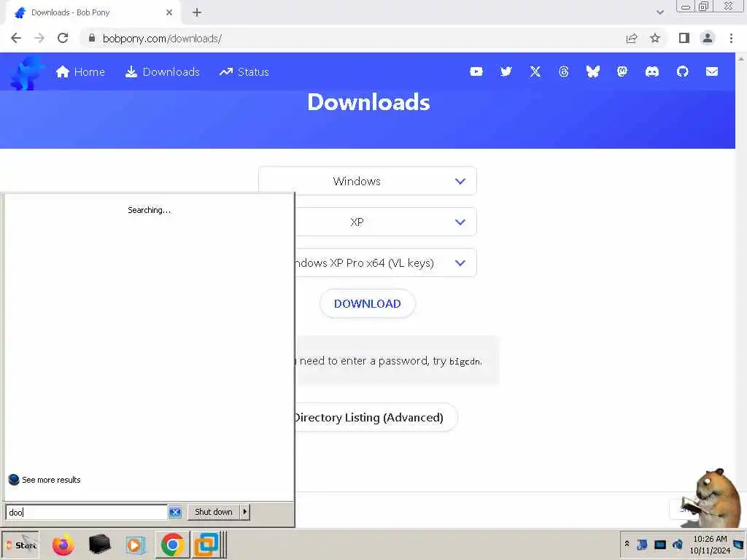747x560 pixels.
Task: Open the Mastodon social icon
Action: pyautogui.click(x=622, y=71)
